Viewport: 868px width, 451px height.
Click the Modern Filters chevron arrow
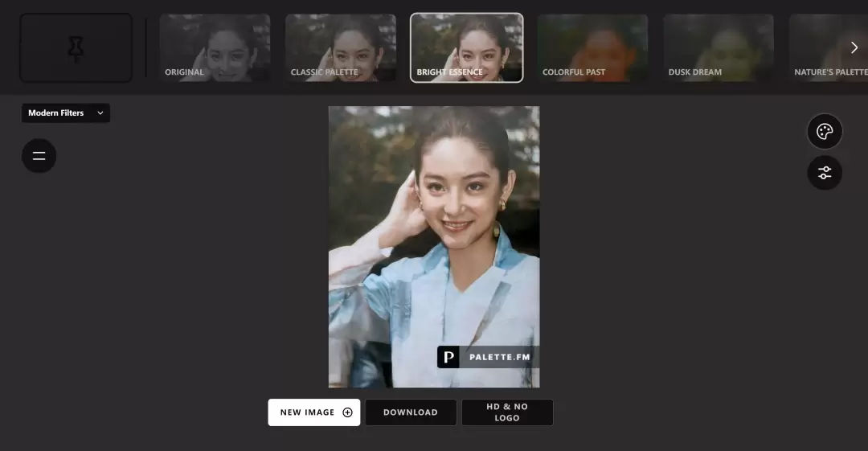(100, 113)
